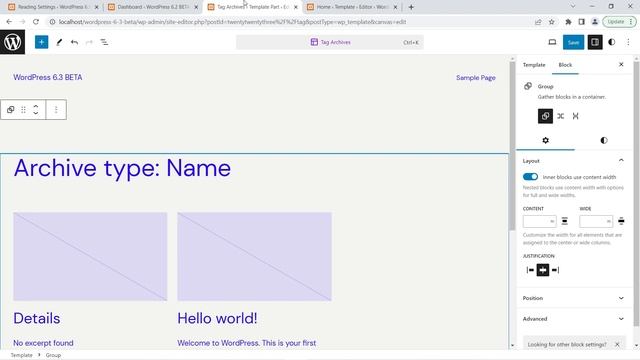Toggle Inner blocks use content width

tap(530, 177)
